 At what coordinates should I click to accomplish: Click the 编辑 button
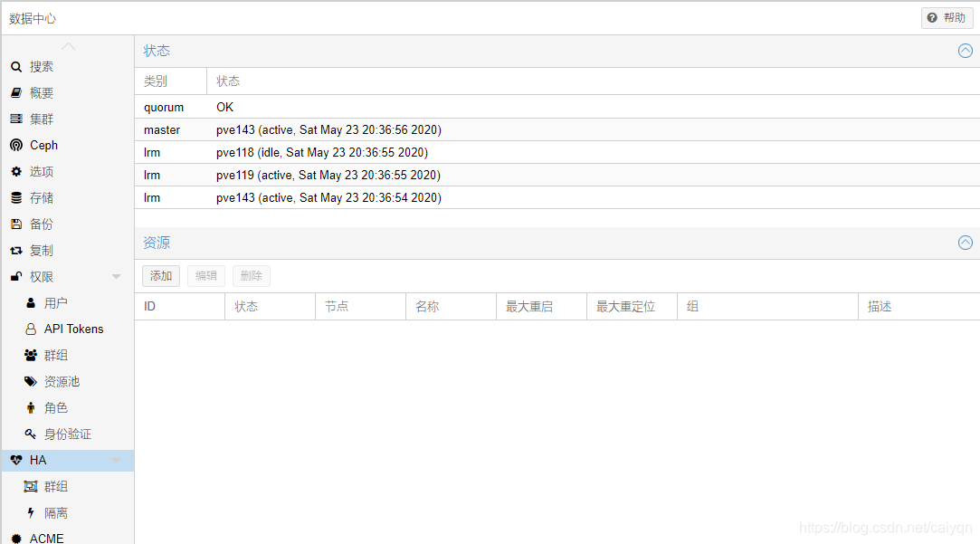[x=206, y=276]
